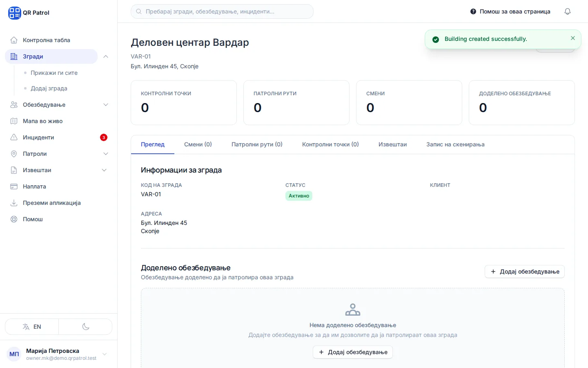The width and height of the screenshot is (588, 368).
Task: Switch to Патролни рути (0) tab
Action: pos(257,144)
